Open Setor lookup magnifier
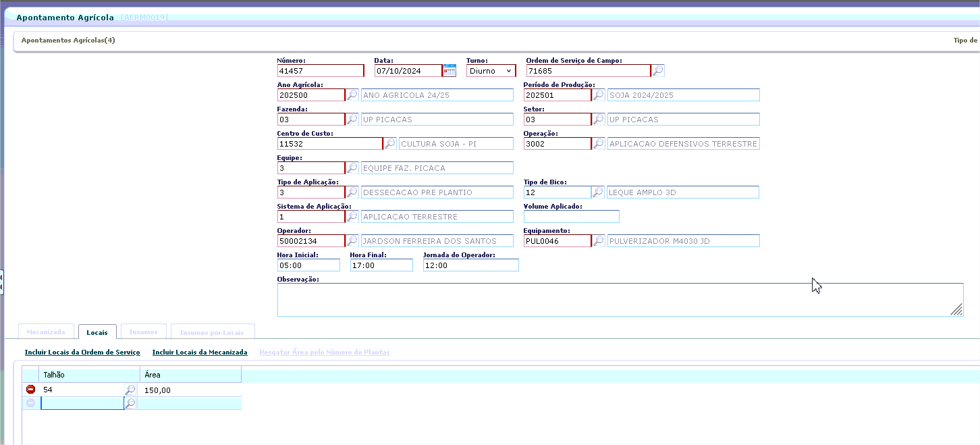This screenshot has width=980, height=445. 599,119
